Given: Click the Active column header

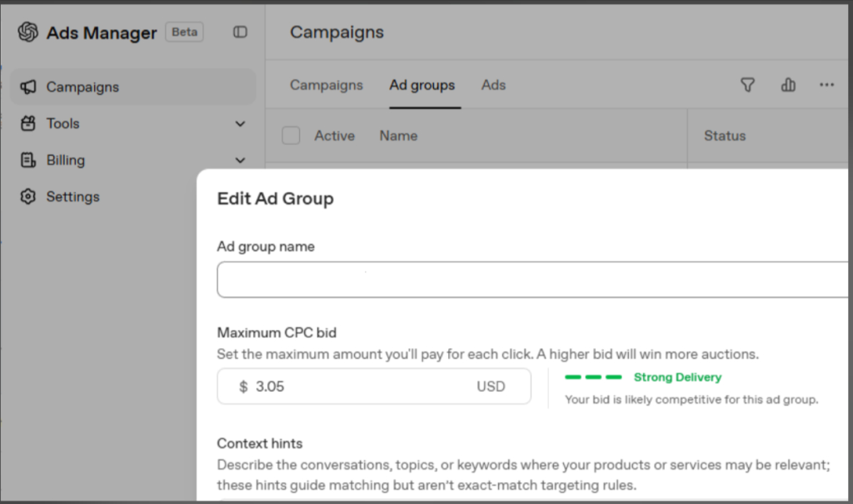Looking at the screenshot, I should (335, 136).
